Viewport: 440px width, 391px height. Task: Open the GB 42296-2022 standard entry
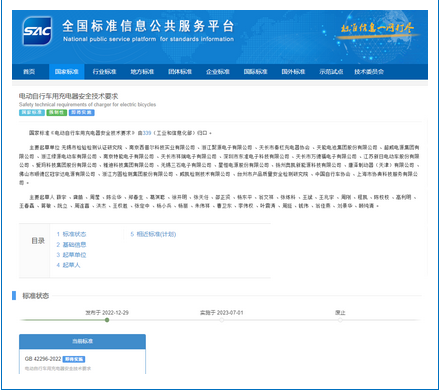click(43, 359)
